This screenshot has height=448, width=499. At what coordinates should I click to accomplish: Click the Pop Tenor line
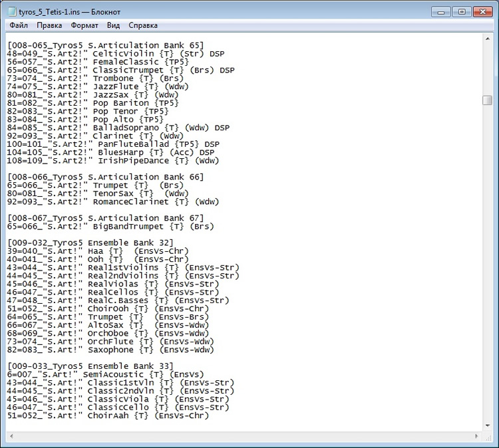click(x=88, y=112)
